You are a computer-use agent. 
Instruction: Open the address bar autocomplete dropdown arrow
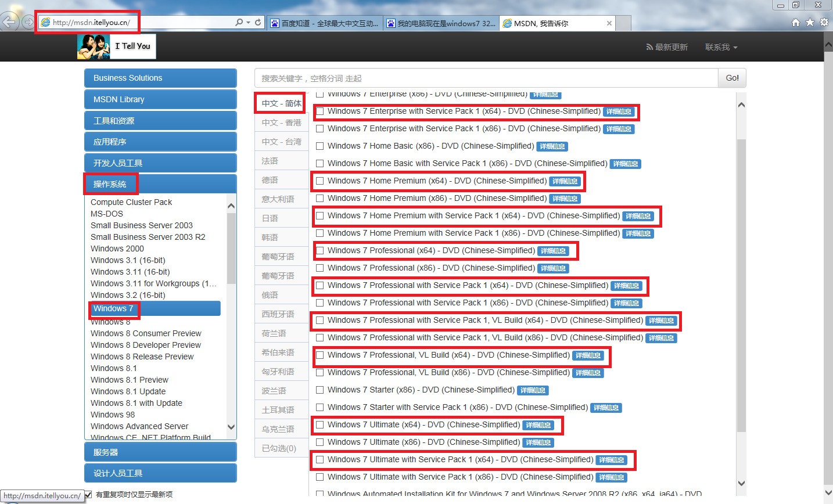tap(249, 22)
